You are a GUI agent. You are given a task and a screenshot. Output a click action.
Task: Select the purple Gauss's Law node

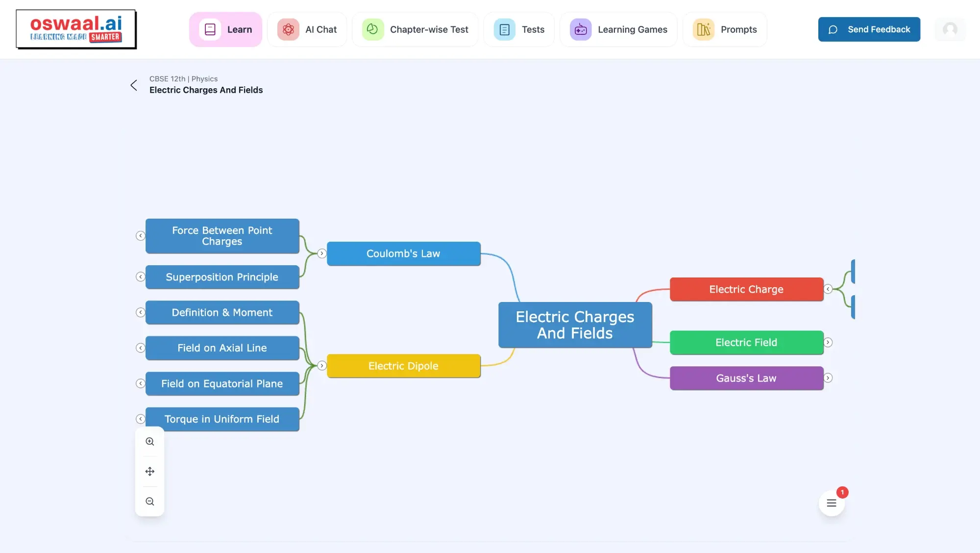tap(747, 378)
